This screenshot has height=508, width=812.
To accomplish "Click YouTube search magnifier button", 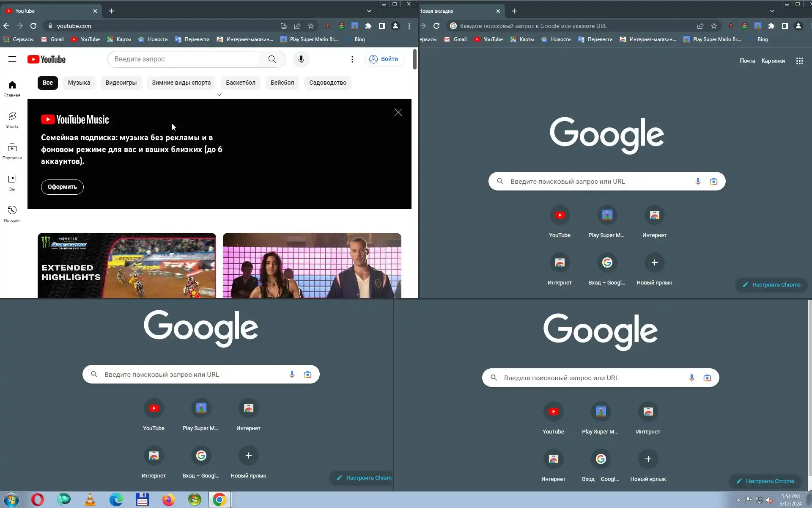I will coord(272,59).
